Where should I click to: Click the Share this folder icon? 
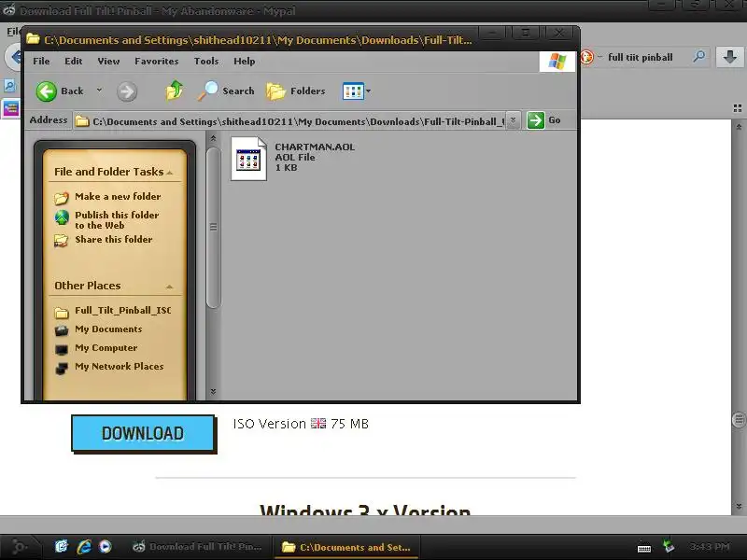point(61,241)
